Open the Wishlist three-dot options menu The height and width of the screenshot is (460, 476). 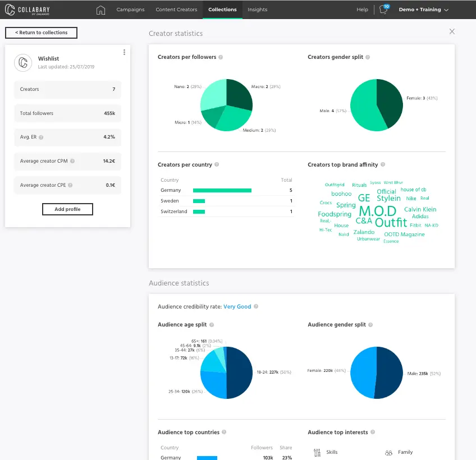tap(124, 52)
